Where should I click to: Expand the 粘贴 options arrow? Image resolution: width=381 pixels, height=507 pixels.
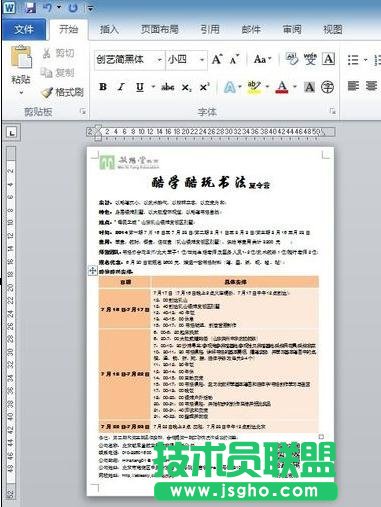(x=21, y=93)
